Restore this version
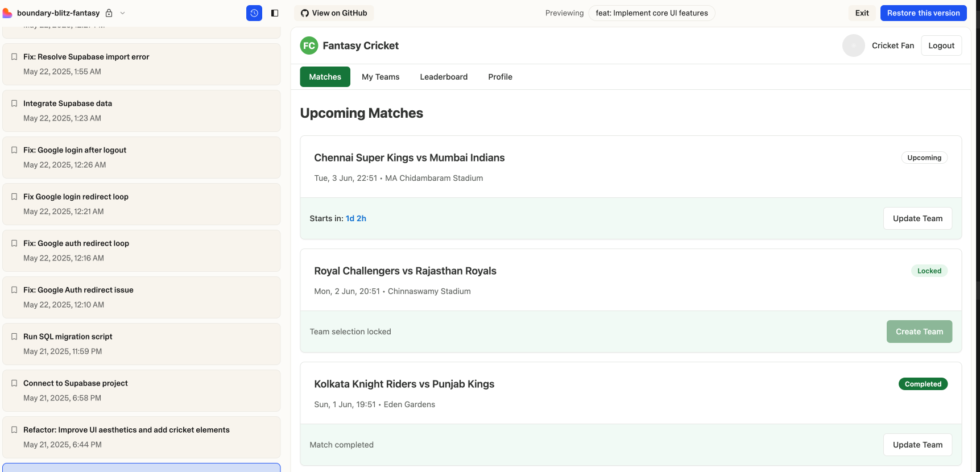Image resolution: width=980 pixels, height=472 pixels. point(923,13)
